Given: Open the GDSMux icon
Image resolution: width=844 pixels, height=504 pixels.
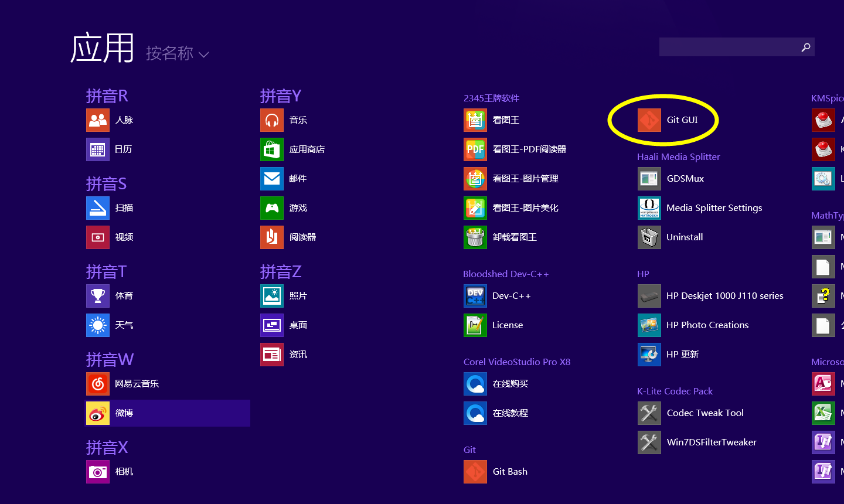Looking at the screenshot, I should click(649, 179).
